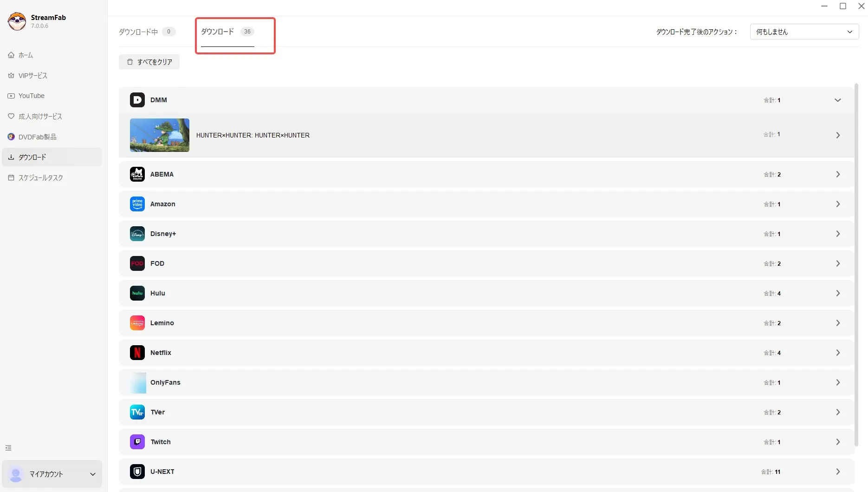Click the ABEMA service icon
The width and height of the screenshot is (868, 492).
pyautogui.click(x=137, y=174)
